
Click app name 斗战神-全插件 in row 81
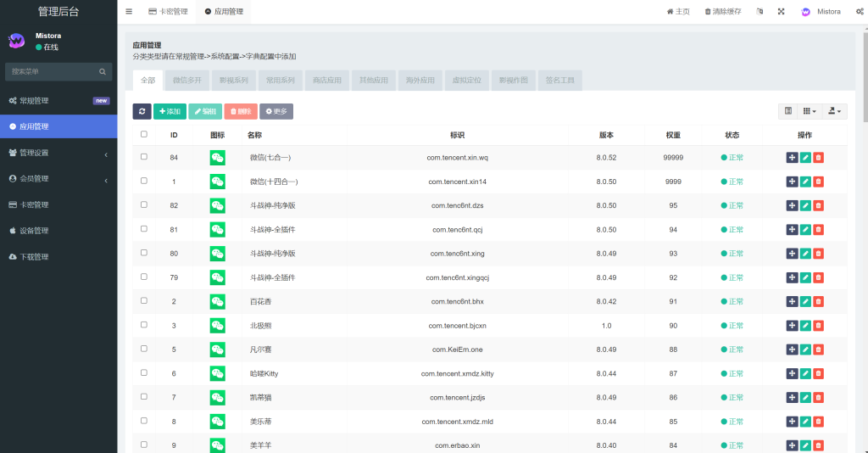coord(272,229)
